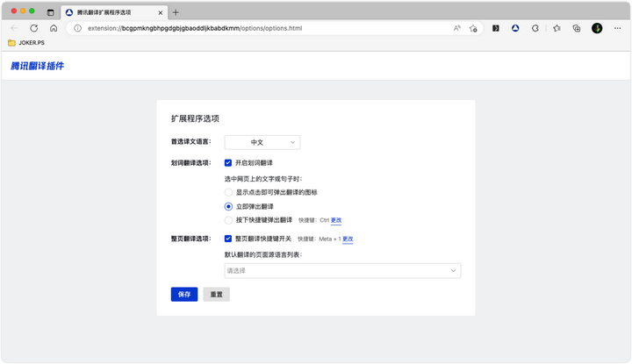
Task: Click 更改 link next to Meta + 1
Action: (x=348, y=239)
